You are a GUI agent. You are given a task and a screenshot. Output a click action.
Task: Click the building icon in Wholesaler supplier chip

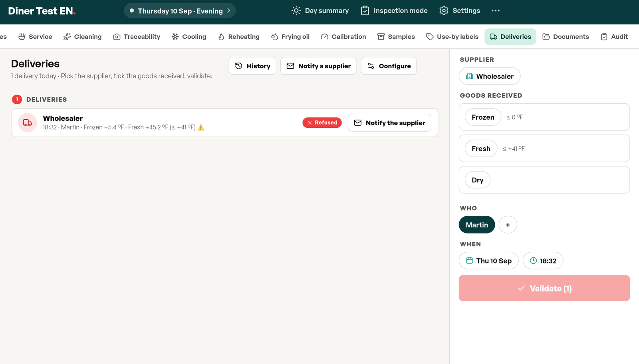pos(470,76)
